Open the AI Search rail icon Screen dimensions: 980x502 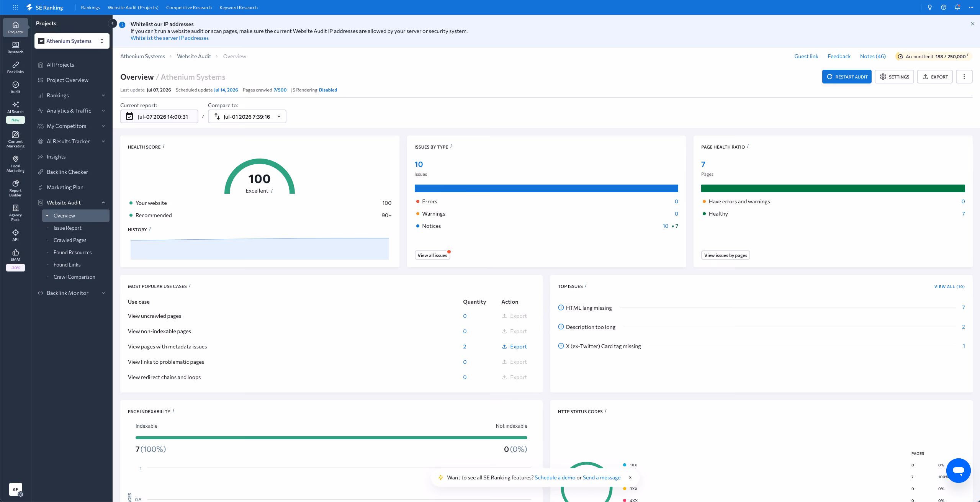click(15, 107)
